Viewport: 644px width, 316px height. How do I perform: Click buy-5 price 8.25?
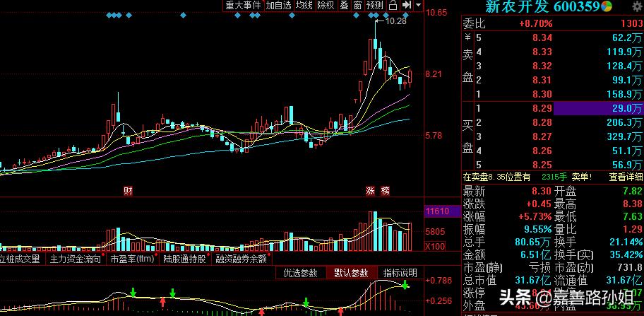542,165
